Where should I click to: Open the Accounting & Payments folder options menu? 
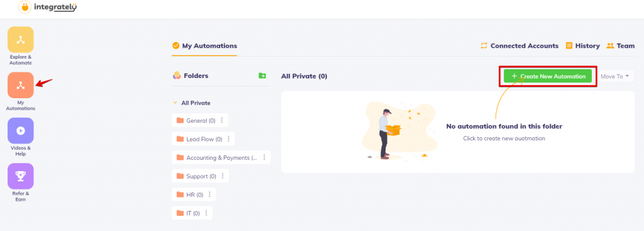(x=264, y=157)
